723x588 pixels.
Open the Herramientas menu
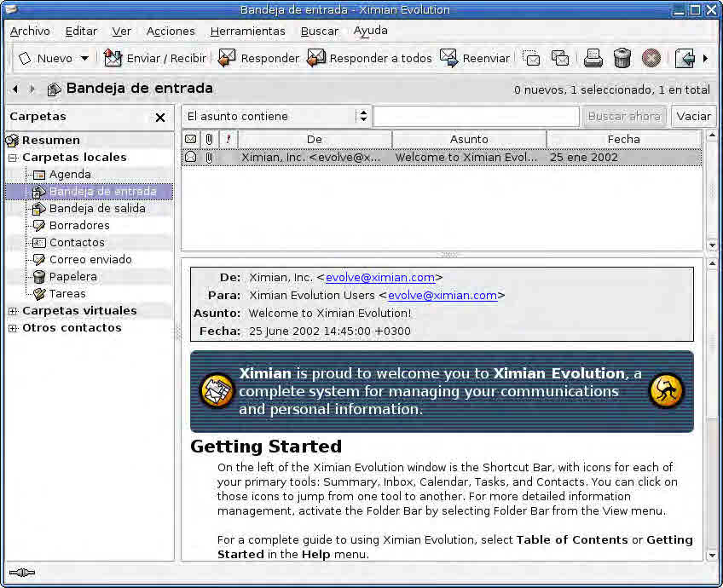coord(247,31)
